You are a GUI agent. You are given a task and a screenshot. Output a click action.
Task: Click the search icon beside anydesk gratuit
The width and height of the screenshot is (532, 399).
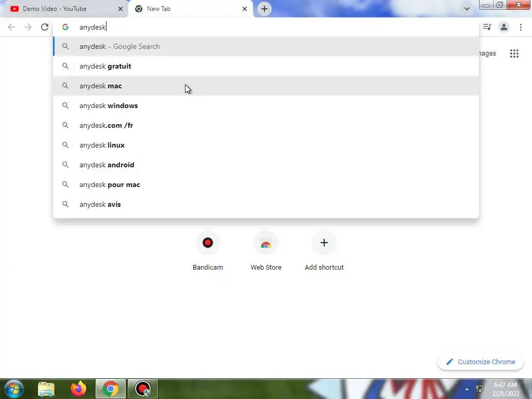point(65,66)
